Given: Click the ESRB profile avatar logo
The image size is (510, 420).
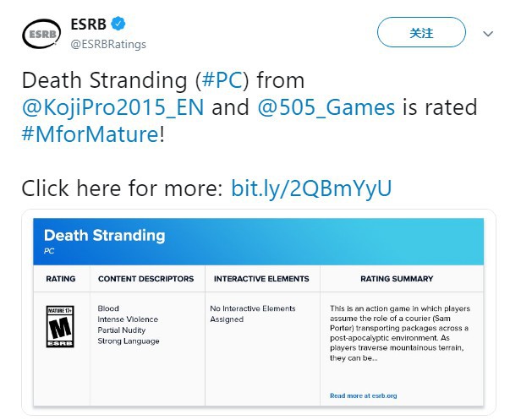Looking at the screenshot, I should (41, 34).
